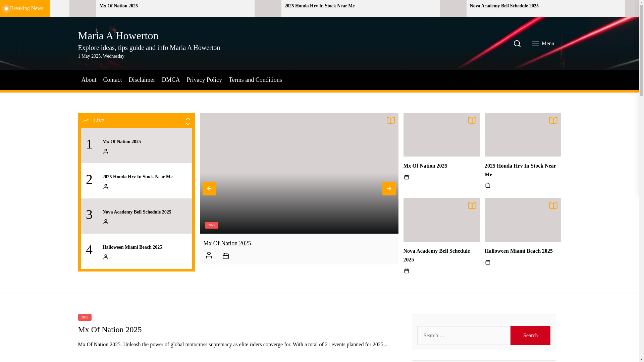This screenshot has height=362, width=644.
Task: Click the Live panel down chevron
Action: pos(187,124)
